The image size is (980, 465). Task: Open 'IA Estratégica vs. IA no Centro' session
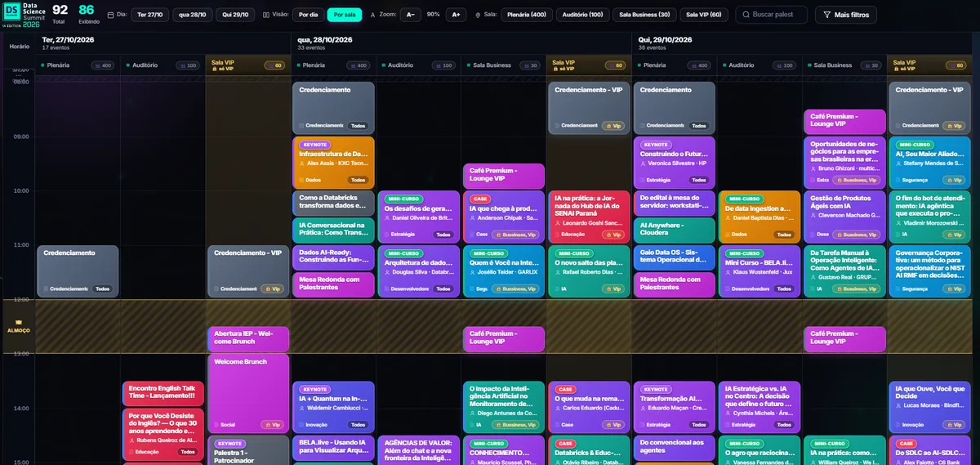[759, 406]
